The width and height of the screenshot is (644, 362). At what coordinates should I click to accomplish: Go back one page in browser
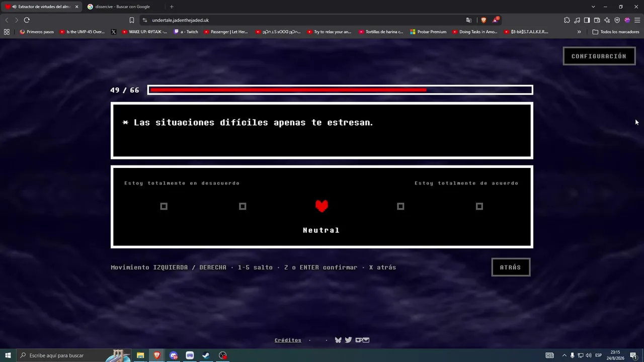click(x=7, y=20)
